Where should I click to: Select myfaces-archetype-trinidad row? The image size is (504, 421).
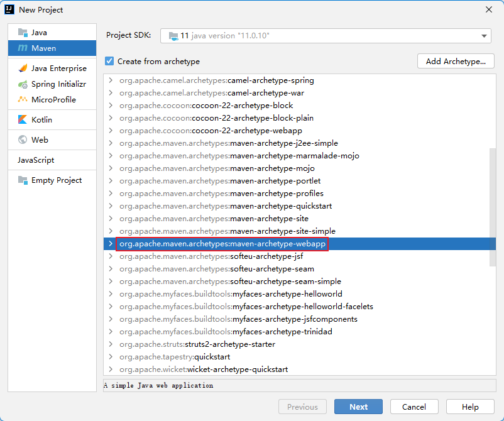click(x=300, y=331)
